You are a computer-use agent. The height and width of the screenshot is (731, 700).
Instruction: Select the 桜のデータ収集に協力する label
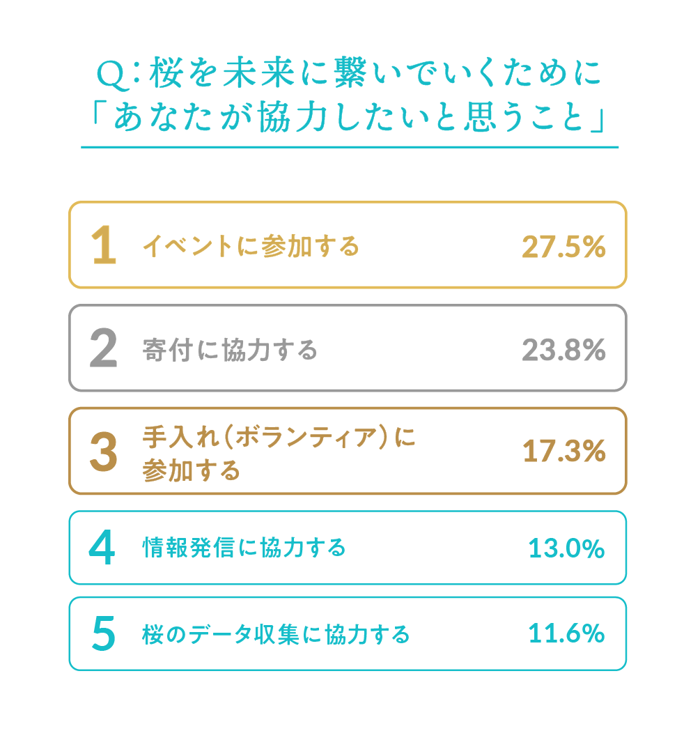[276, 634]
